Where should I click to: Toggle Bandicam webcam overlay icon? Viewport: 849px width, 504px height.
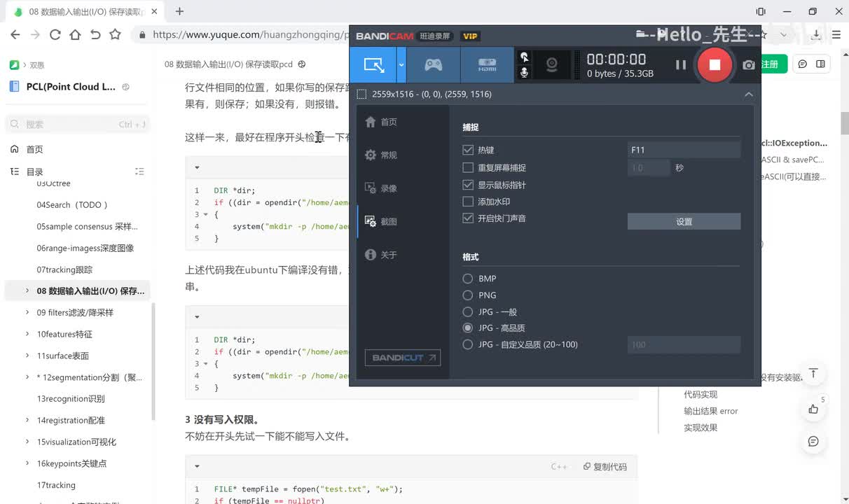pyautogui.click(x=552, y=65)
